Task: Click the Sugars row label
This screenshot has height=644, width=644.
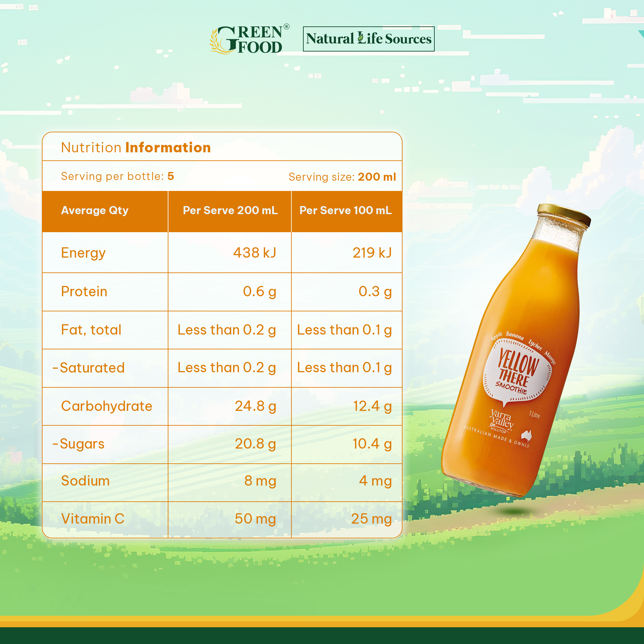Action: (78, 444)
